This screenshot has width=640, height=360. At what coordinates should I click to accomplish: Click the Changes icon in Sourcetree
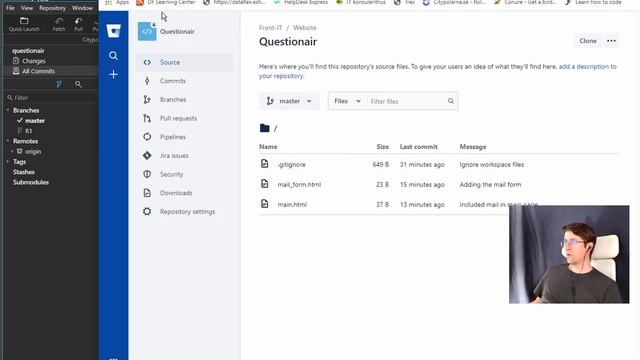point(16,61)
